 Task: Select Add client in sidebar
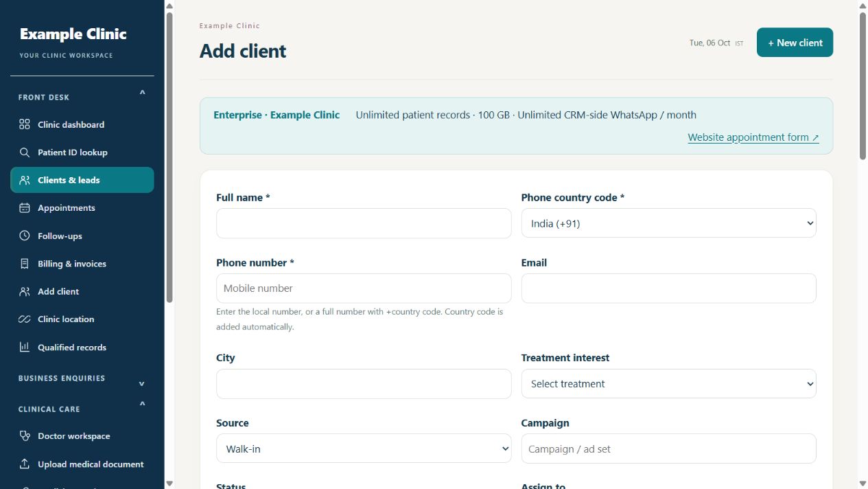coord(82,291)
